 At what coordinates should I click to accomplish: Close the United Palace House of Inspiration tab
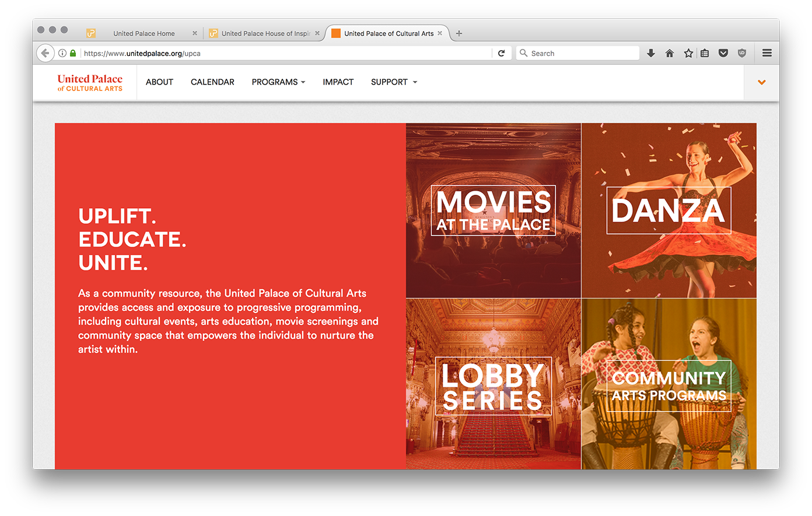(317, 33)
